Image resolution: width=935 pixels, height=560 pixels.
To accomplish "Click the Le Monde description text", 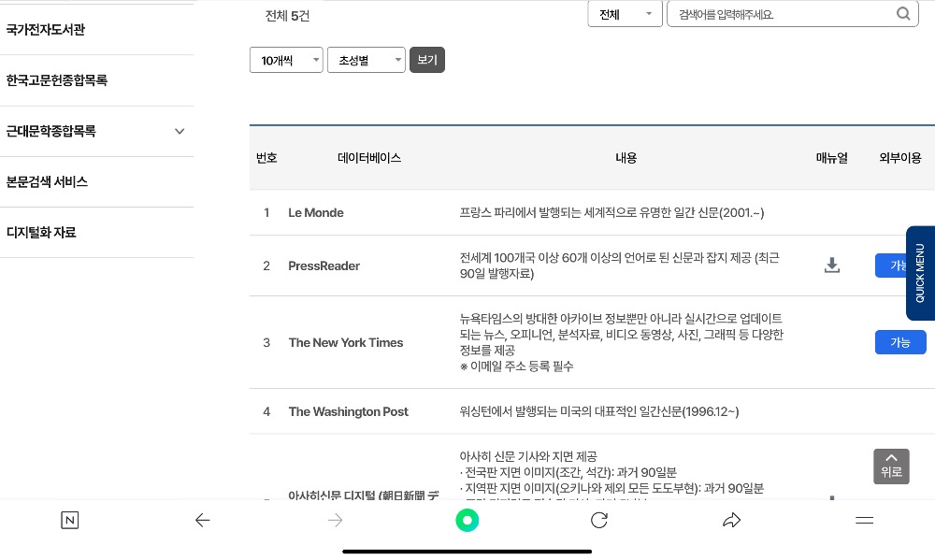I will 611,213.
